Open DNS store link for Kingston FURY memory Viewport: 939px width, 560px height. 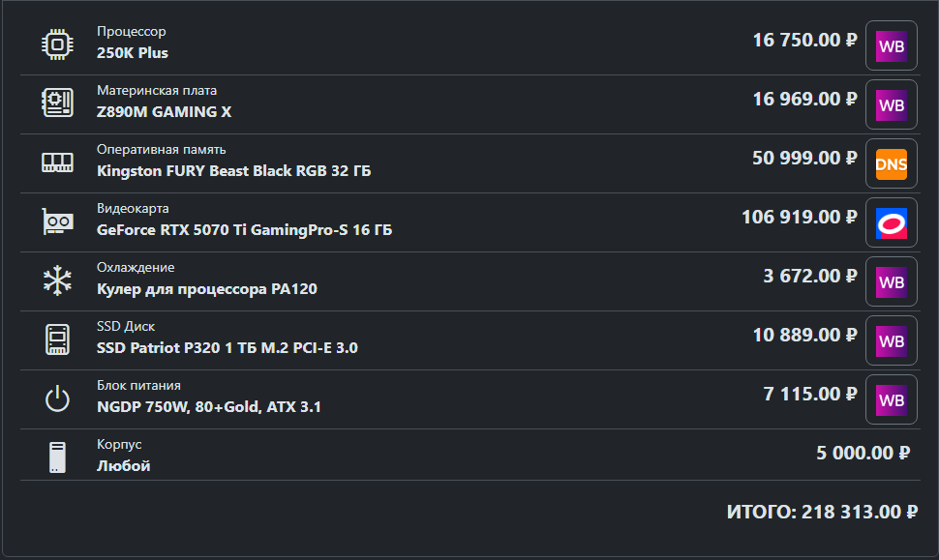pyautogui.click(x=892, y=163)
